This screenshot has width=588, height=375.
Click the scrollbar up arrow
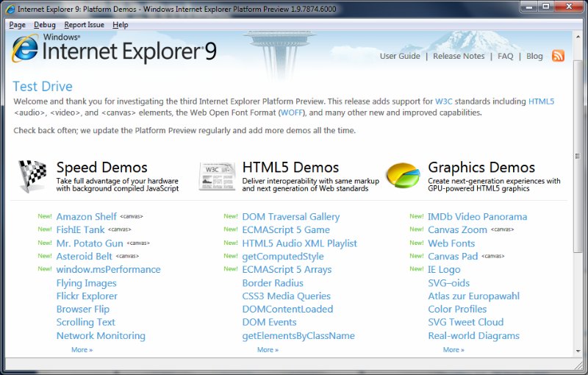click(578, 37)
